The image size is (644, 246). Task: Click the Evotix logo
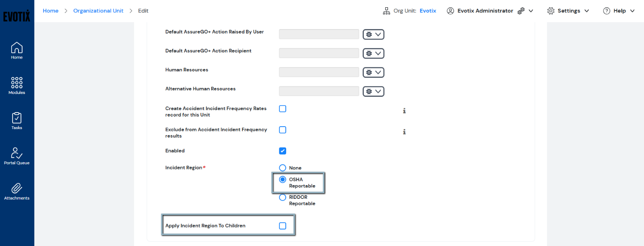click(17, 16)
